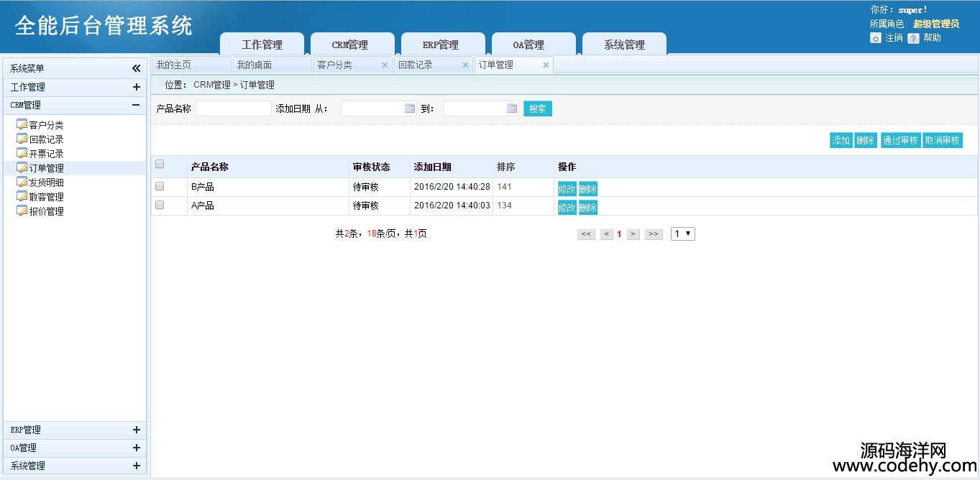Focus the end date input field
The image size is (980, 480).
pos(480,109)
